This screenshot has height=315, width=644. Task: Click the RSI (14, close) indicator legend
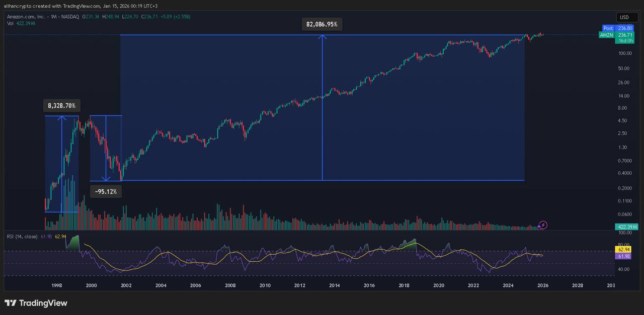point(22,236)
